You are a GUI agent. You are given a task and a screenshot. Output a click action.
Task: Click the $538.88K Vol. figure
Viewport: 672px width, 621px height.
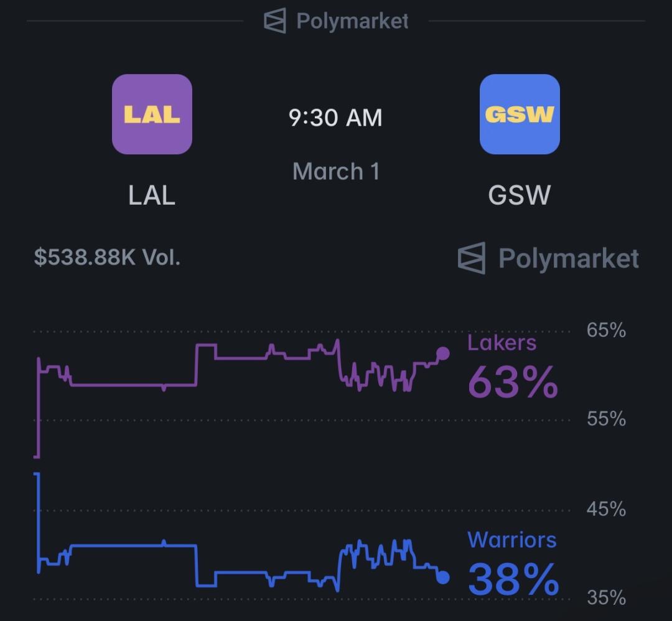107,257
